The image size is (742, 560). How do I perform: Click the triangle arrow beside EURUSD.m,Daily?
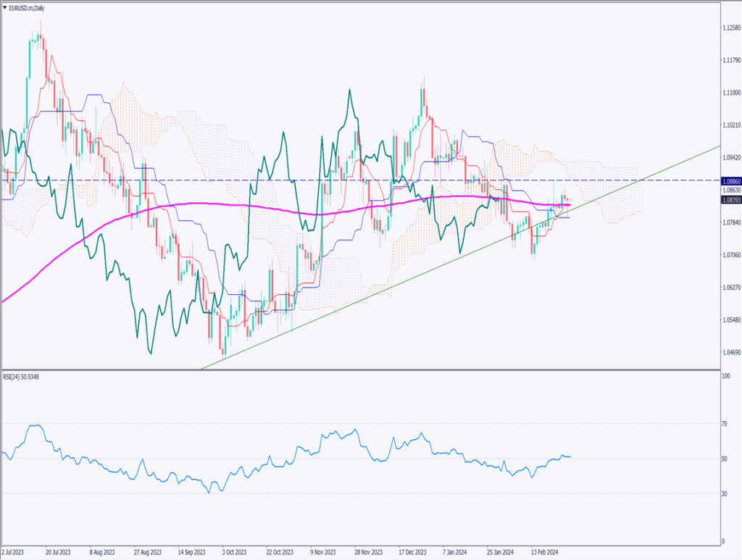(5, 7)
